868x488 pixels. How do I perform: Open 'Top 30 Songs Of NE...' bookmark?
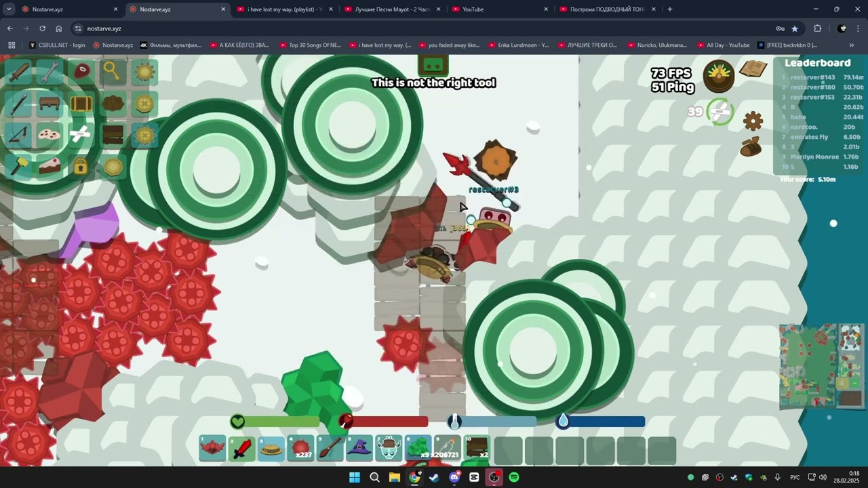click(309, 45)
